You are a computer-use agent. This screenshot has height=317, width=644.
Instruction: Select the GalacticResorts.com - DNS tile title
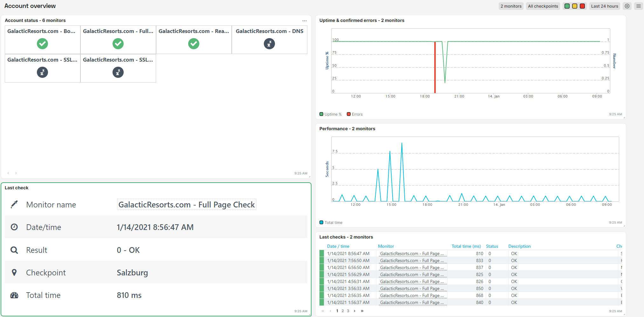pos(270,31)
